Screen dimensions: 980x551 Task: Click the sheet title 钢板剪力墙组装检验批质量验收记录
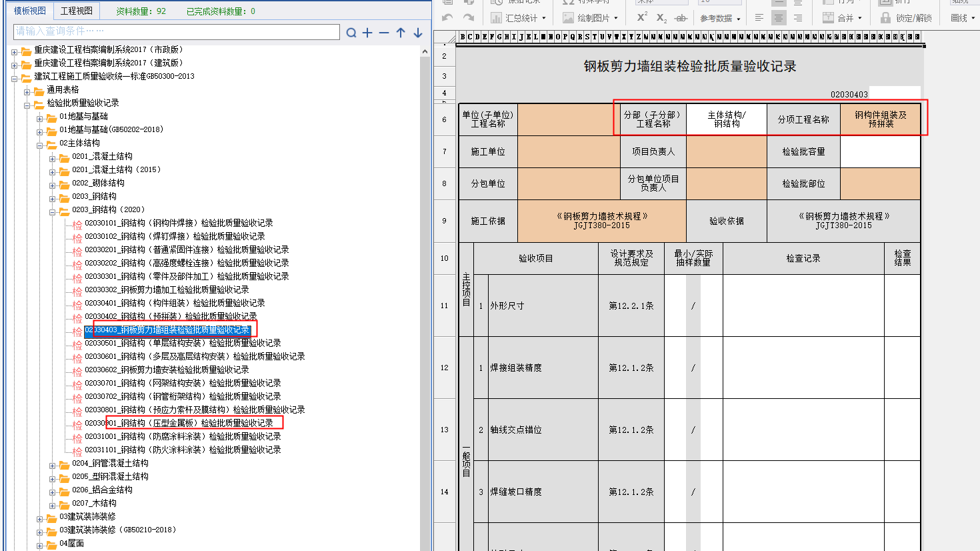point(690,66)
